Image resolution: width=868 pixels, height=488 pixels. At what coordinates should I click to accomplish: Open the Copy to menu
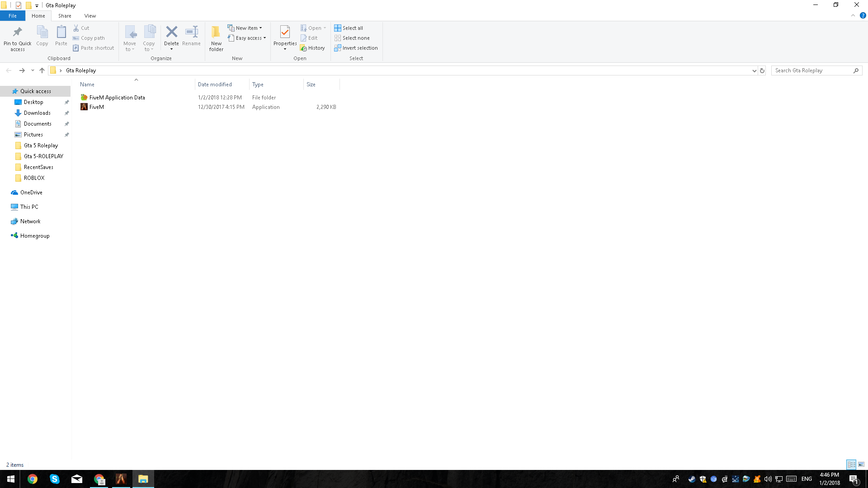point(149,38)
